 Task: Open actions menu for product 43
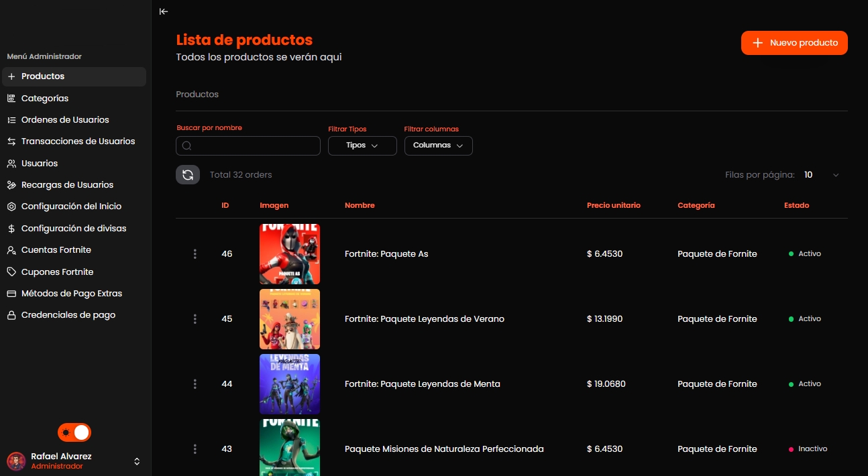[x=195, y=449]
